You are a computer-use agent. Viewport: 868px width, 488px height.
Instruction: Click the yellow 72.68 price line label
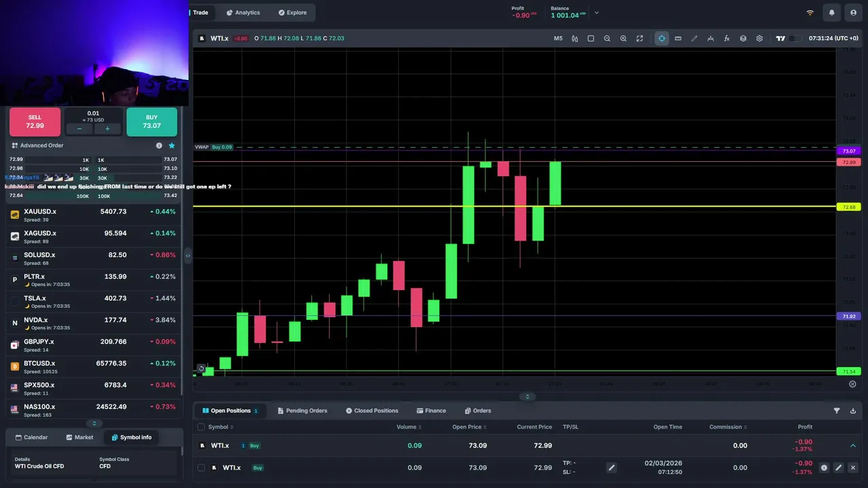(x=849, y=207)
